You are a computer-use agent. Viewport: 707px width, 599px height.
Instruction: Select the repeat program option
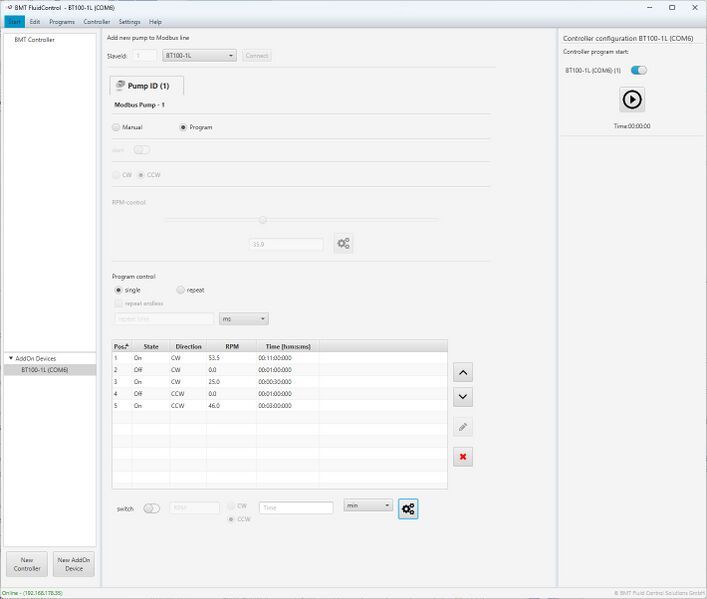click(181, 290)
